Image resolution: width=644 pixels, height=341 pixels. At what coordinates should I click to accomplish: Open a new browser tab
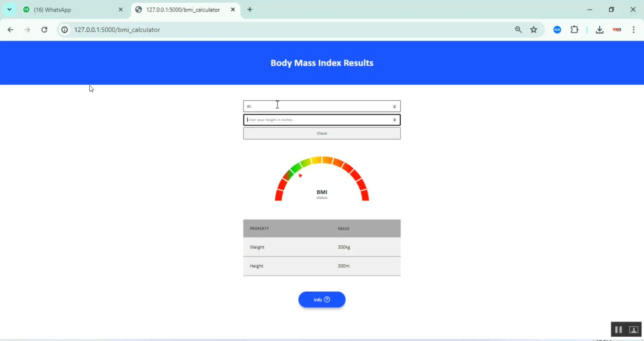tap(249, 9)
